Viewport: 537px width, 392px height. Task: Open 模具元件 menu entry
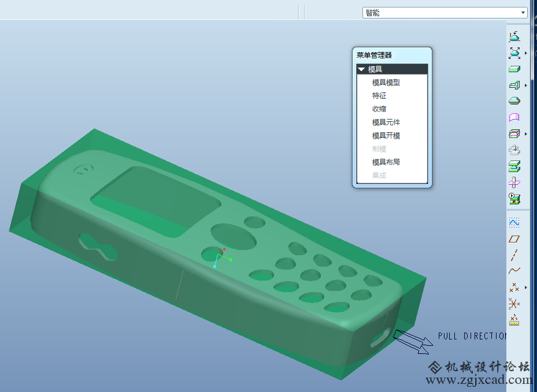(x=386, y=122)
